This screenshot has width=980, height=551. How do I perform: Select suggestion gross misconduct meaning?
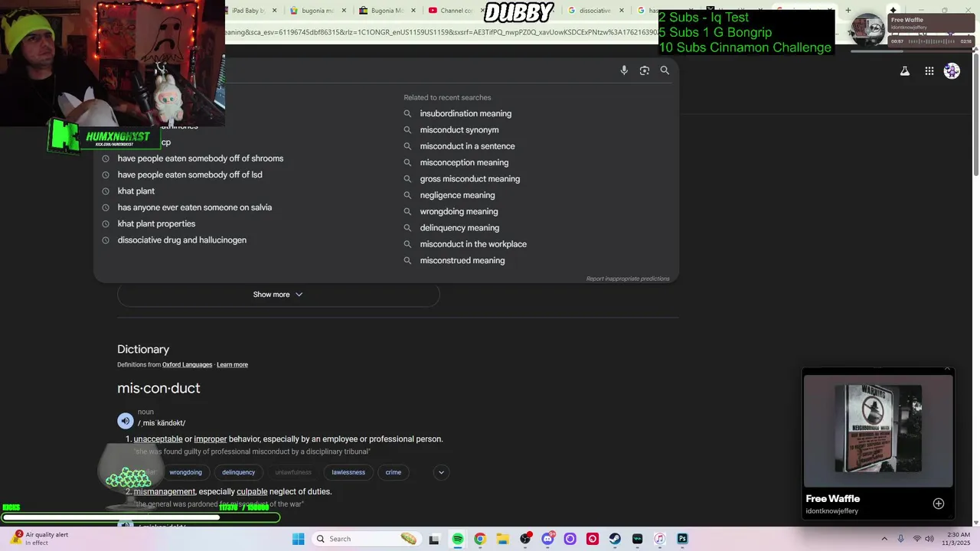pos(469,179)
